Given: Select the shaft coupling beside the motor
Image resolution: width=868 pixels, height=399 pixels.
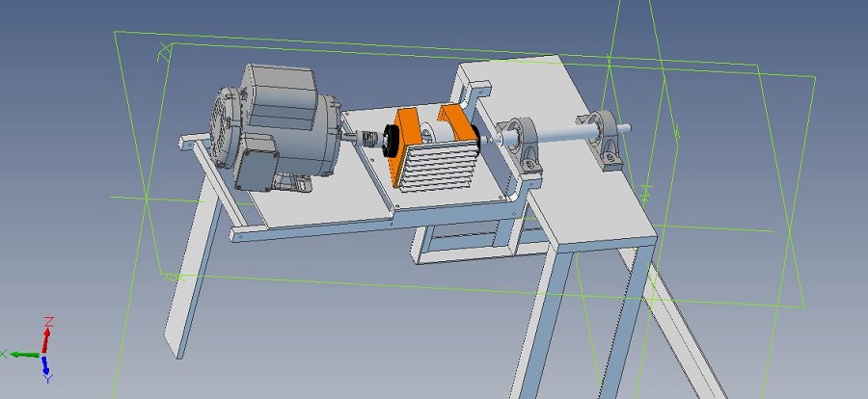Looking at the screenshot, I should pos(371,143).
